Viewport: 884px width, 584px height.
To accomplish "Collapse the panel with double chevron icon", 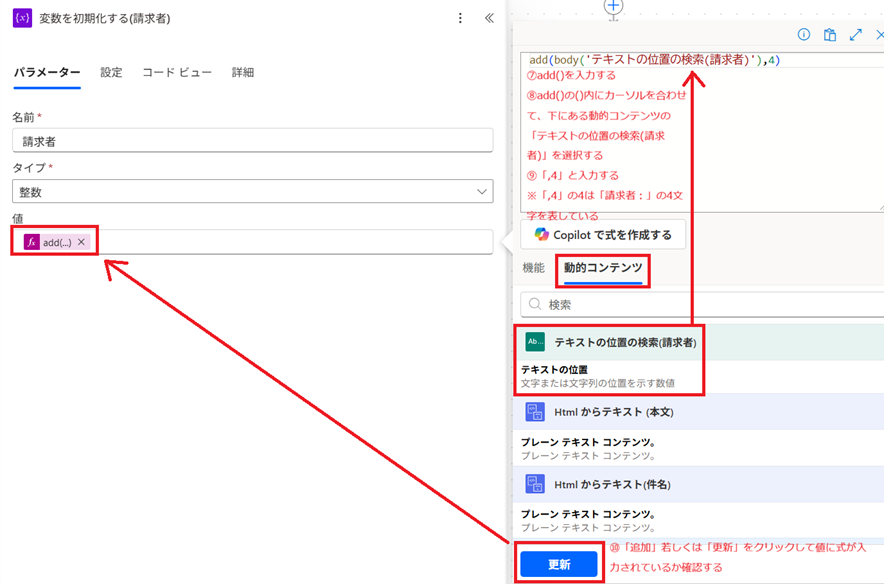I will 488,18.
